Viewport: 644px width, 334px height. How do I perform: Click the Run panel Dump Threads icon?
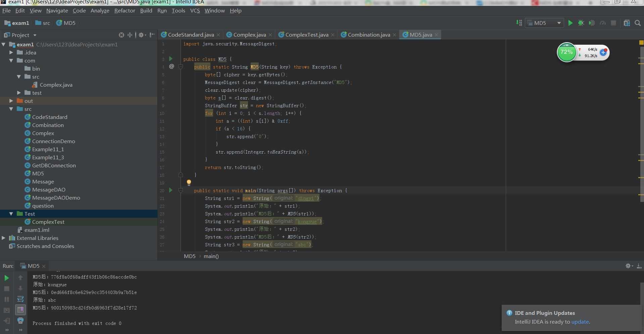pos(6,310)
